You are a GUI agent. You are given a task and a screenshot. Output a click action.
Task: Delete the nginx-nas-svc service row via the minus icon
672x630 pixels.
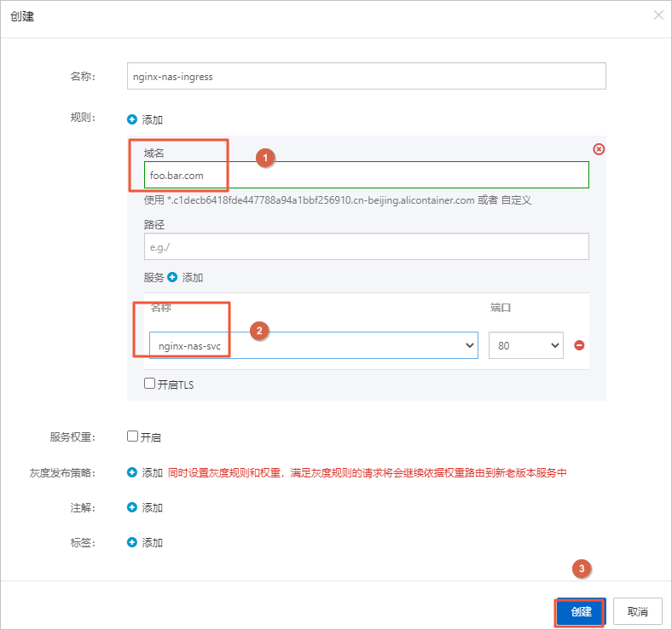[579, 345]
